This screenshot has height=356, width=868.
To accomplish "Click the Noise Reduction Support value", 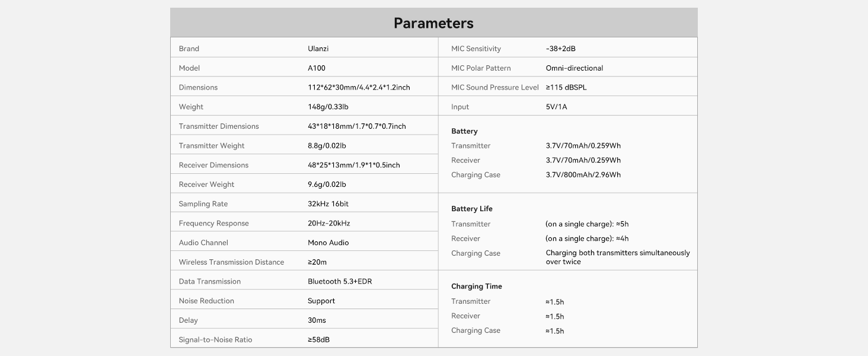I will click(321, 301).
